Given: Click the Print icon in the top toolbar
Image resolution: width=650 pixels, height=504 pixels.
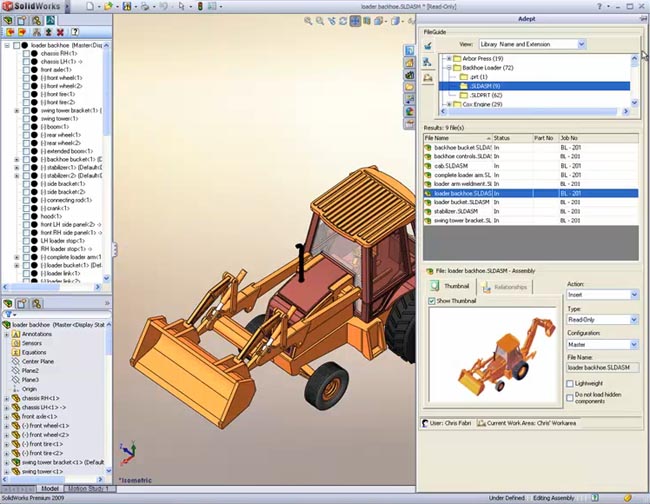Looking at the screenshot, I should 144,7.
